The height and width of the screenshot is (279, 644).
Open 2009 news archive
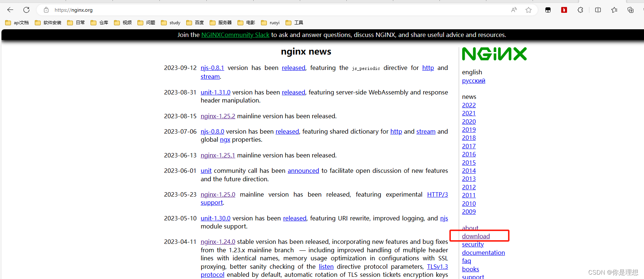(x=469, y=212)
